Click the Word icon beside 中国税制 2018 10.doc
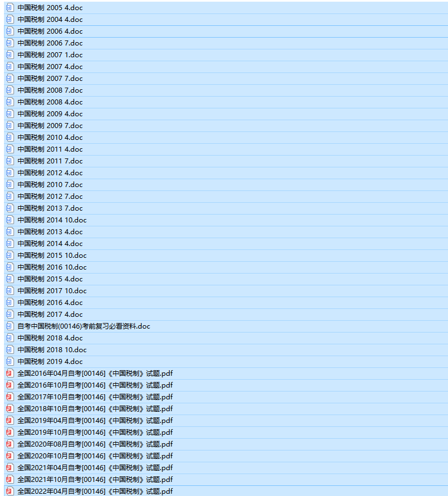The image size is (448, 496). 10,349
